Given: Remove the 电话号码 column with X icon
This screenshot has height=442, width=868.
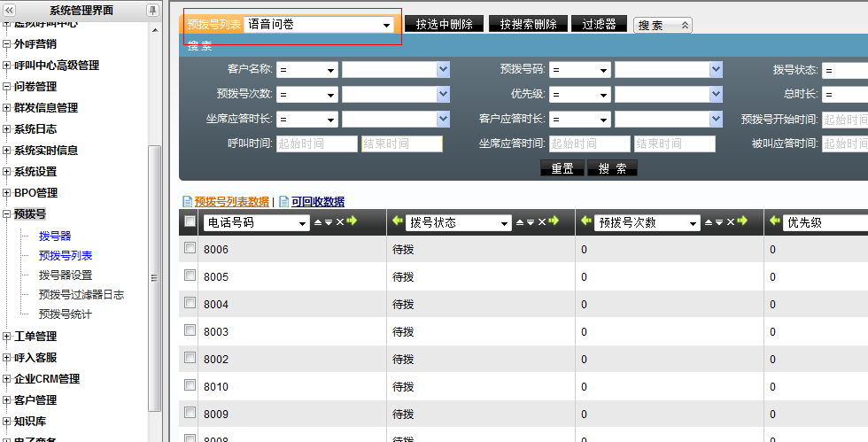Looking at the screenshot, I should point(340,222).
